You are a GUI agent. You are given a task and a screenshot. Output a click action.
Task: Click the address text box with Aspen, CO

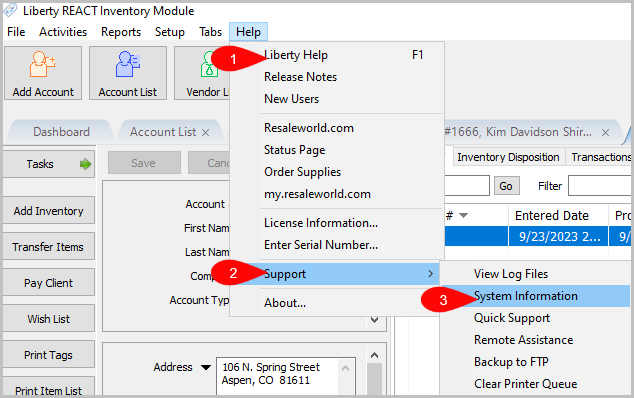tap(286, 376)
